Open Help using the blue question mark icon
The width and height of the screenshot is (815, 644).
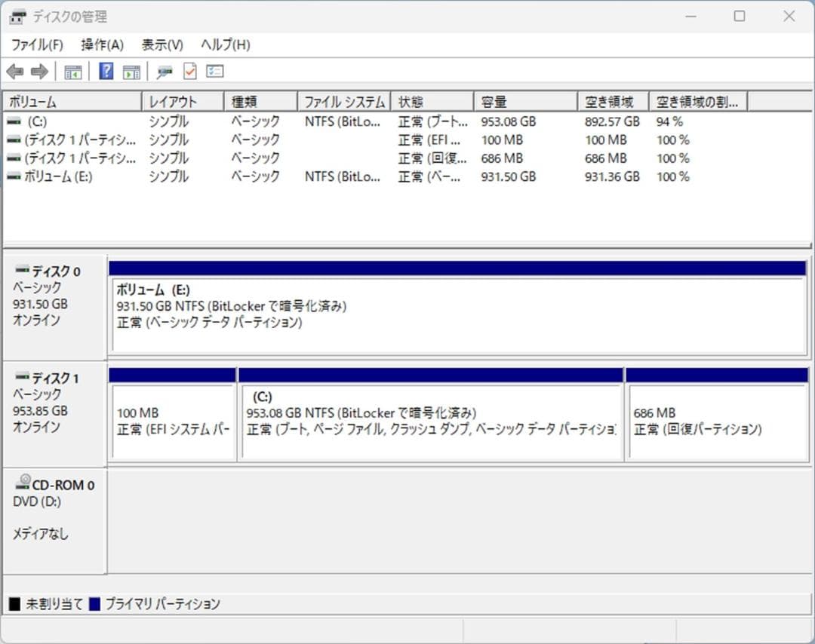107,71
